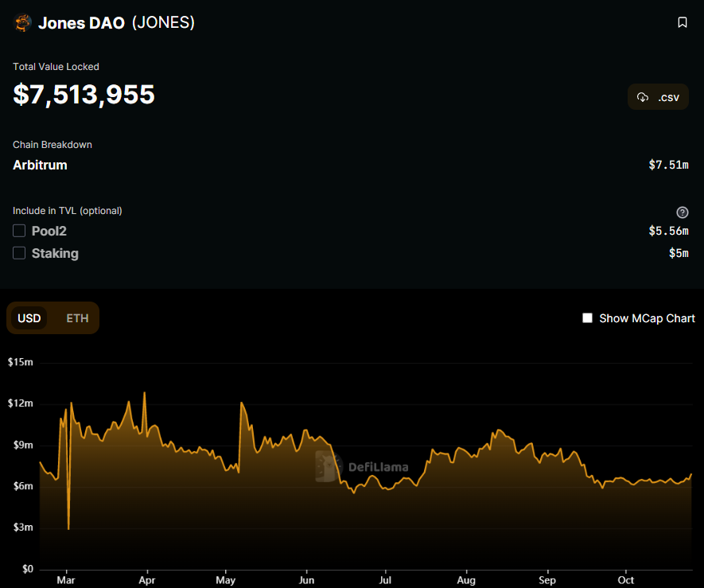
Task: Click the bookmark icon for Jones DAO
Action: (x=682, y=22)
